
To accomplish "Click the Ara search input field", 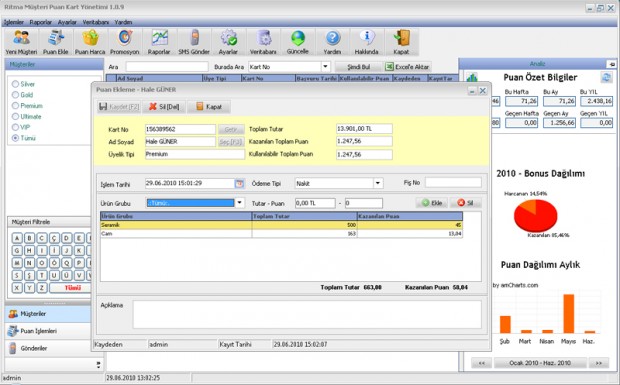I will pos(167,67).
